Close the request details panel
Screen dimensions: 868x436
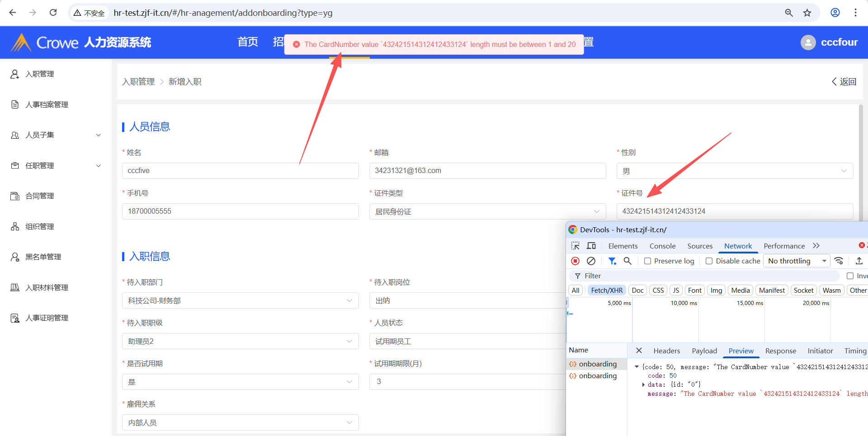[x=639, y=351]
